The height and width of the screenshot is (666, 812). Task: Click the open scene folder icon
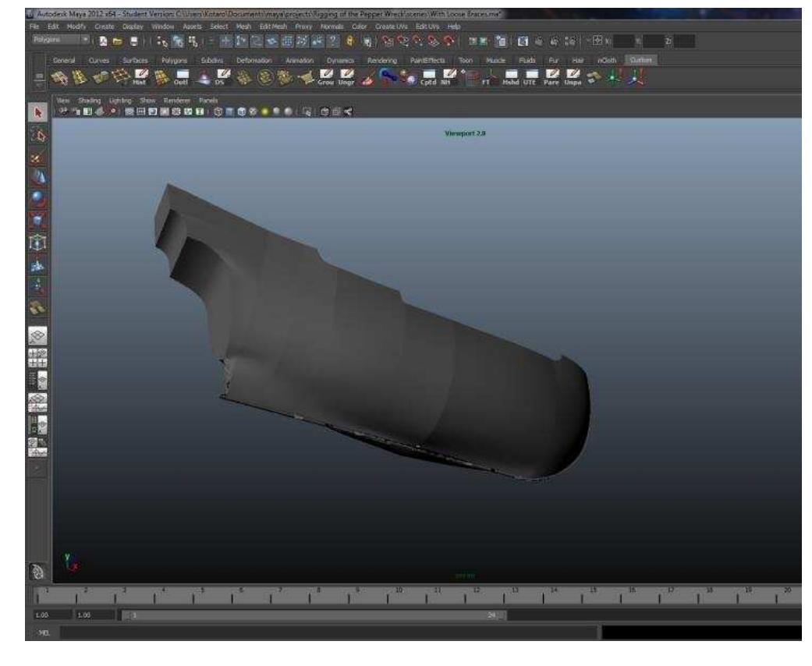tap(119, 41)
